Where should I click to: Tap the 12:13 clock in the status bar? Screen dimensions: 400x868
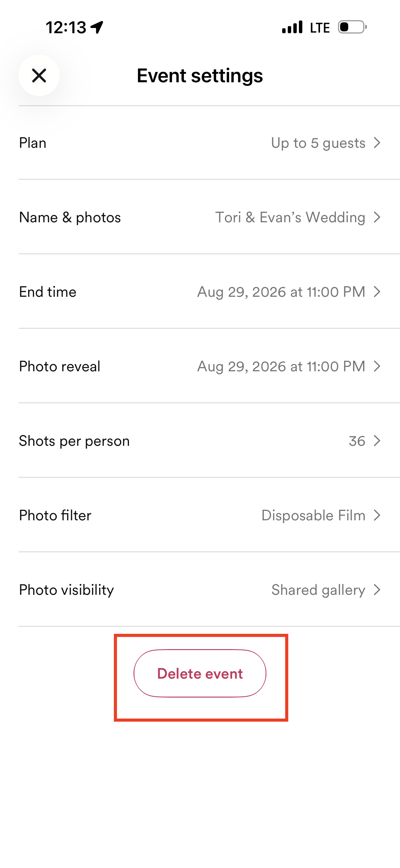(66, 27)
